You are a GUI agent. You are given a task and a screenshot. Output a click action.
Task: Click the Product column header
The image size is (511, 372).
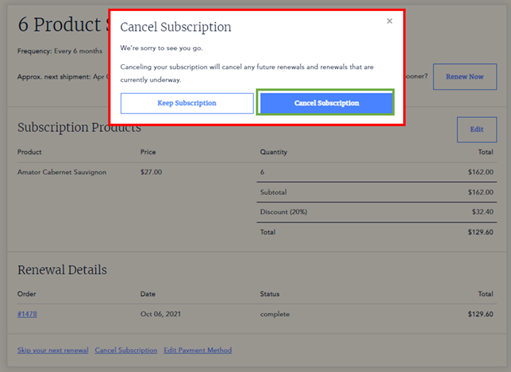[x=30, y=152]
